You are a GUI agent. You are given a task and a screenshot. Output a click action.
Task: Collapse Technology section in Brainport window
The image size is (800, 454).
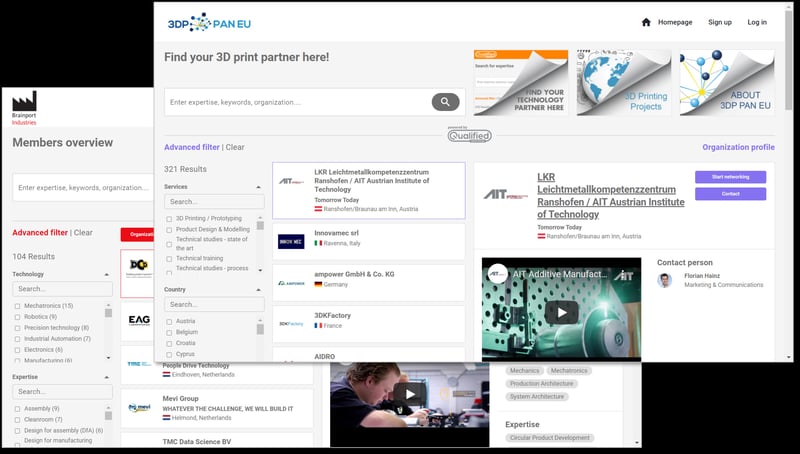tap(107, 274)
